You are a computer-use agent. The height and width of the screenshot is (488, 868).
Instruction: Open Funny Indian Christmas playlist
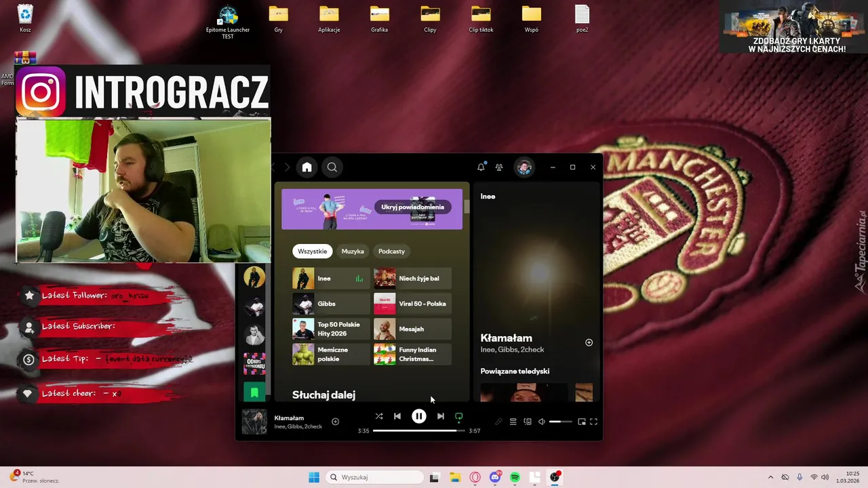pos(412,354)
